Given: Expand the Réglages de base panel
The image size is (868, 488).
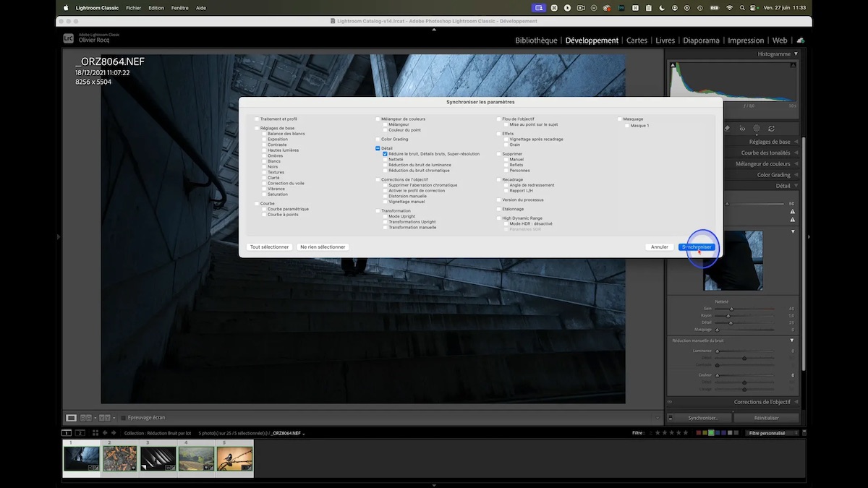Looking at the screenshot, I should (796, 142).
